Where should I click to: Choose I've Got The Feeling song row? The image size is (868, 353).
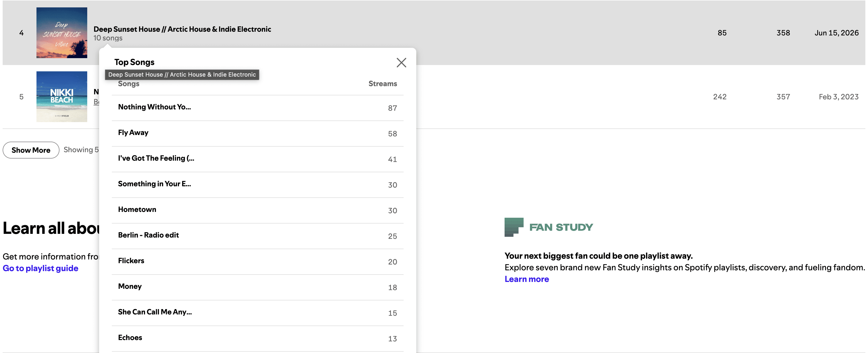click(x=257, y=159)
